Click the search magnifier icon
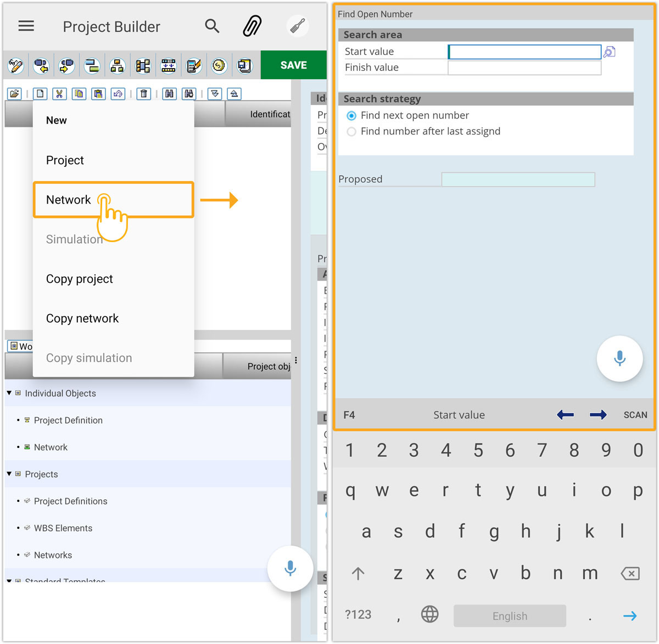This screenshot has width=659, height=644. (x=212, y=26)
